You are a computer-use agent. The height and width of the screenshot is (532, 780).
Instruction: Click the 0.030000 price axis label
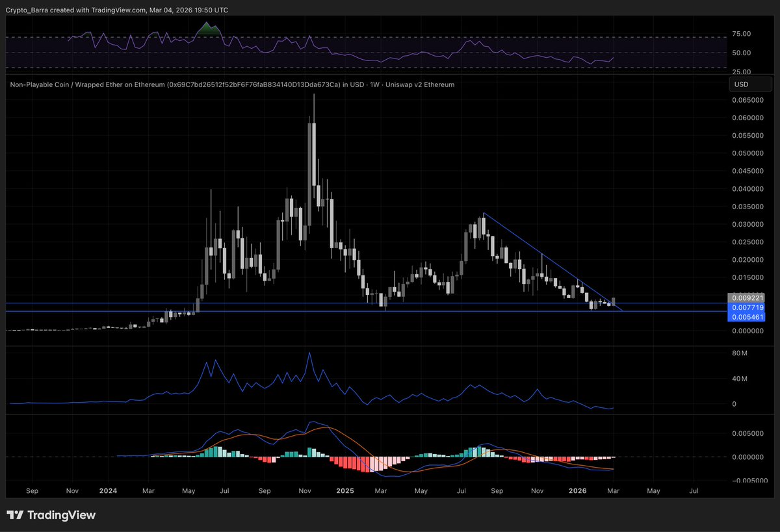tap(749, 225)
